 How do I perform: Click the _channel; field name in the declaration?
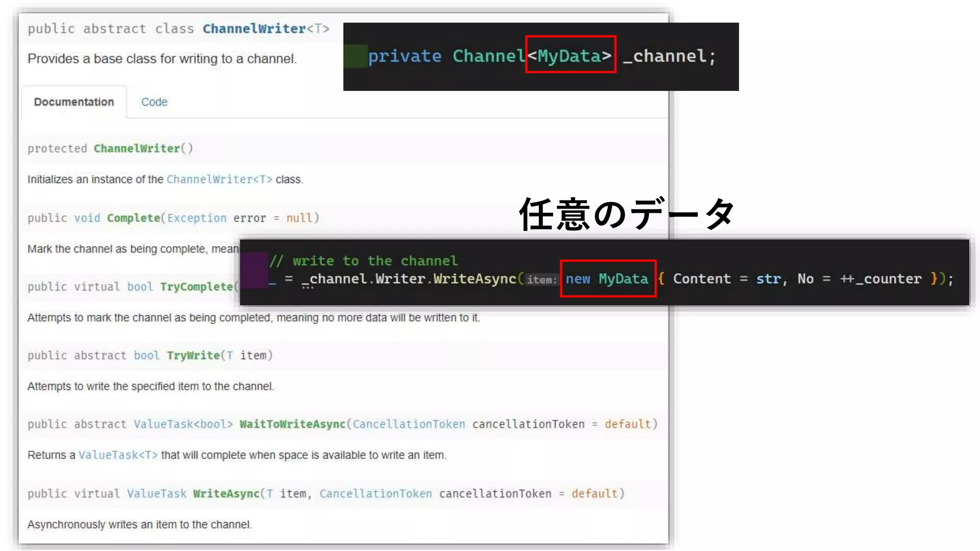[x=669, y=56]
